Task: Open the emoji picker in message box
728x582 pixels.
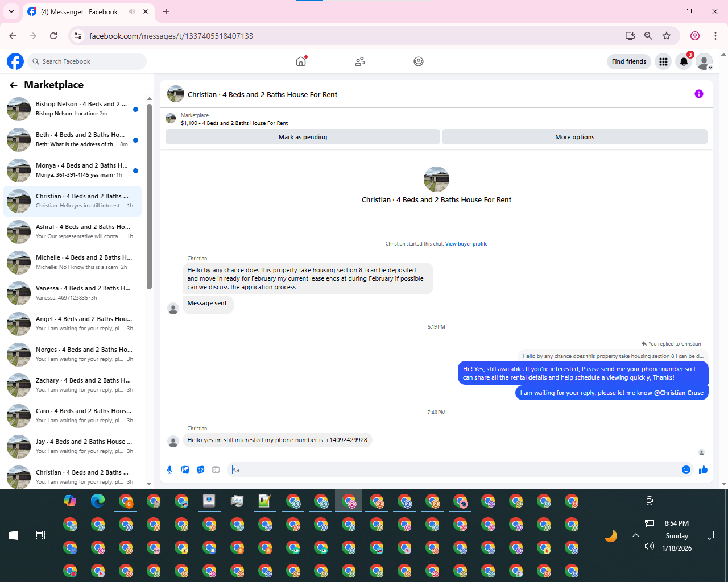Action: (x=686, y=469)
